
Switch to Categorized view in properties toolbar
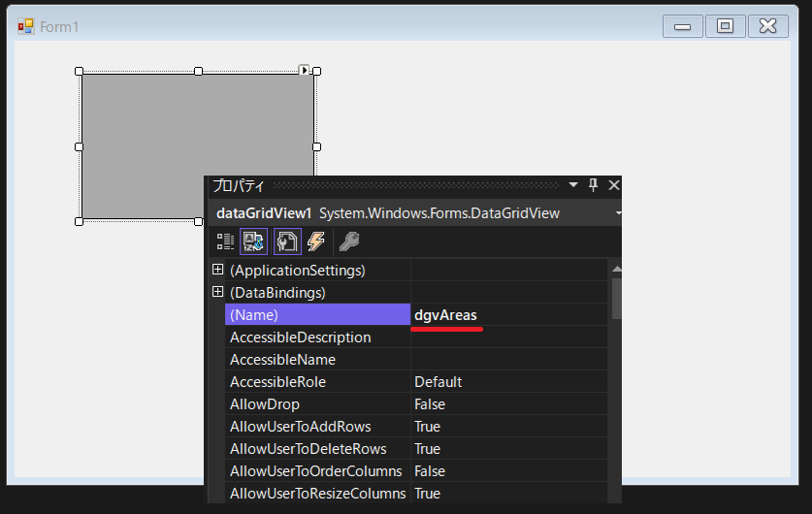tap(225, 241)
